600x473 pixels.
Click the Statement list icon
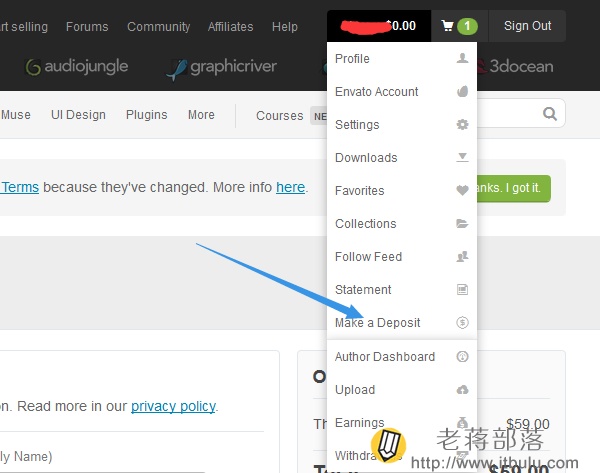462,289
